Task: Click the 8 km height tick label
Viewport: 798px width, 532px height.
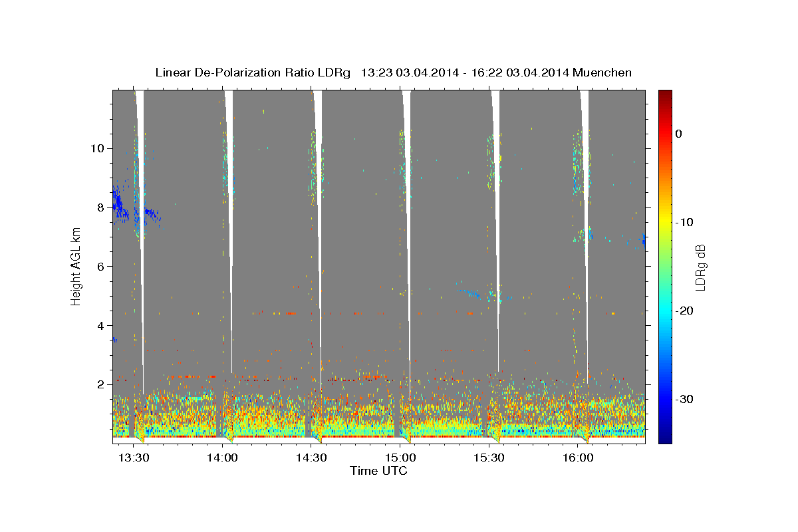Action: 100,207
